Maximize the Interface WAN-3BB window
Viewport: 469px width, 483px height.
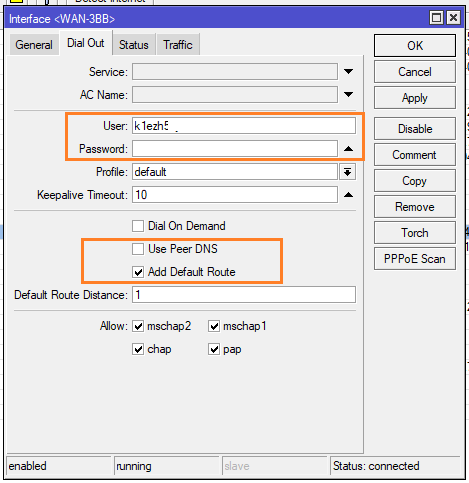(436, 17)
